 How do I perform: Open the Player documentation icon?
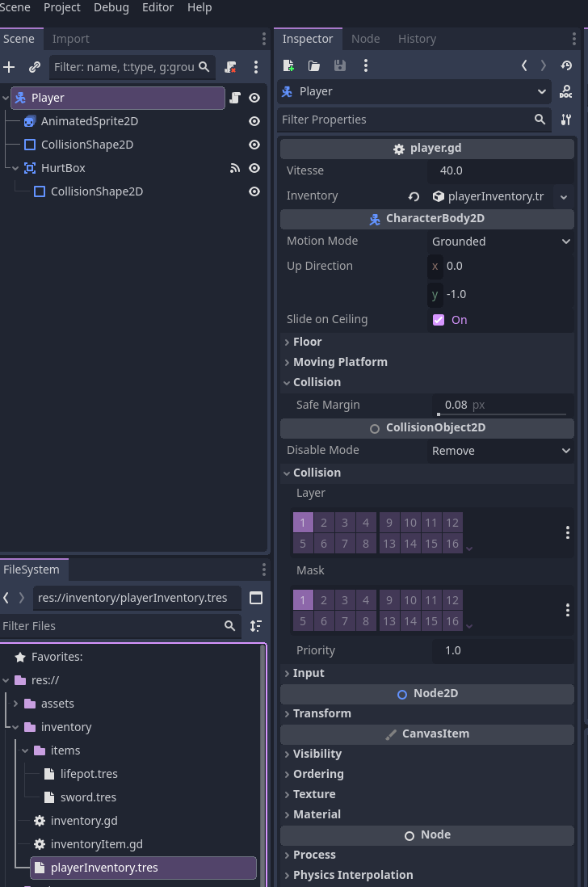click(565, 91)
